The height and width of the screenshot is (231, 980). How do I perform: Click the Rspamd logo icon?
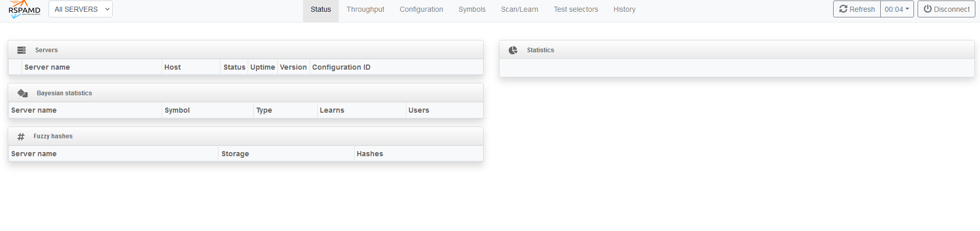(24, 9)
